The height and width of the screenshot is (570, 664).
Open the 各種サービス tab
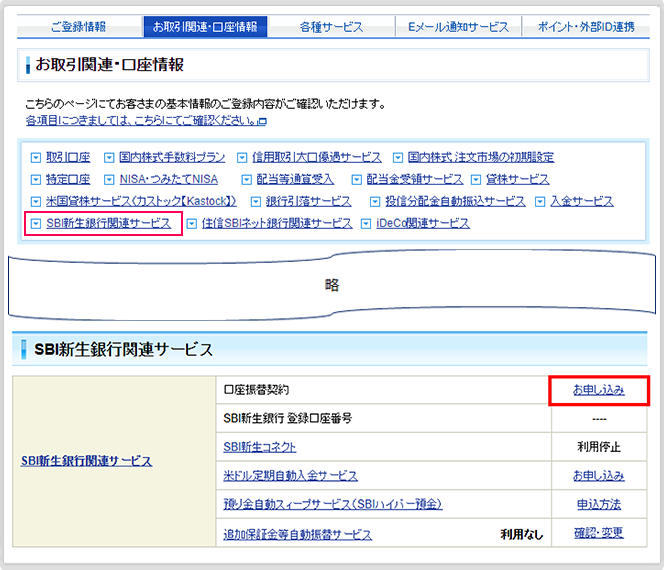[x=331, y=27]
